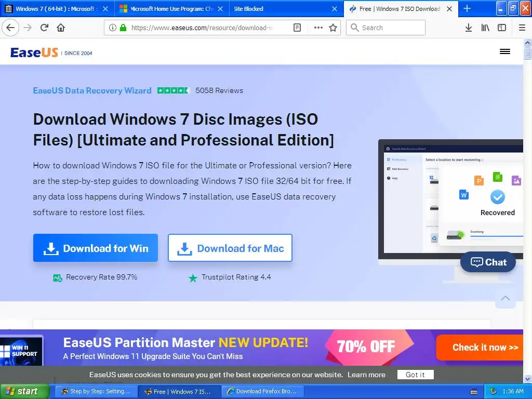Close the Site Blocked tab
The height and width of the screenshot is (399, 532).
[x=335, y=9]
